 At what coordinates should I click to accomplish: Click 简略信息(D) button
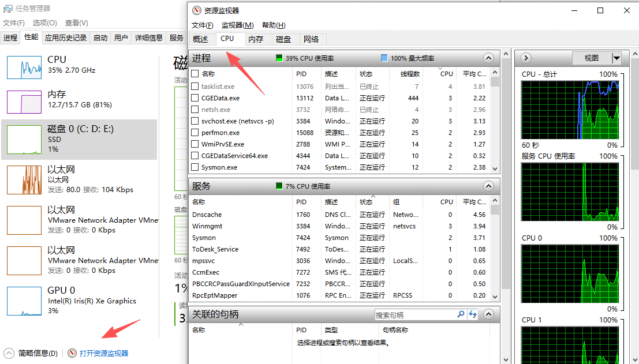pyautogui.click(x=38, y=353)
